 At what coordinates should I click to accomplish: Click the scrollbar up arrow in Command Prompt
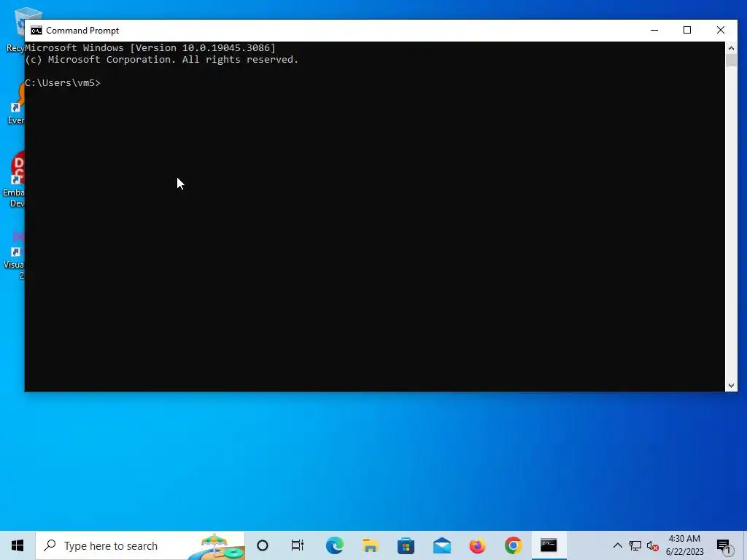click(731, 48)
